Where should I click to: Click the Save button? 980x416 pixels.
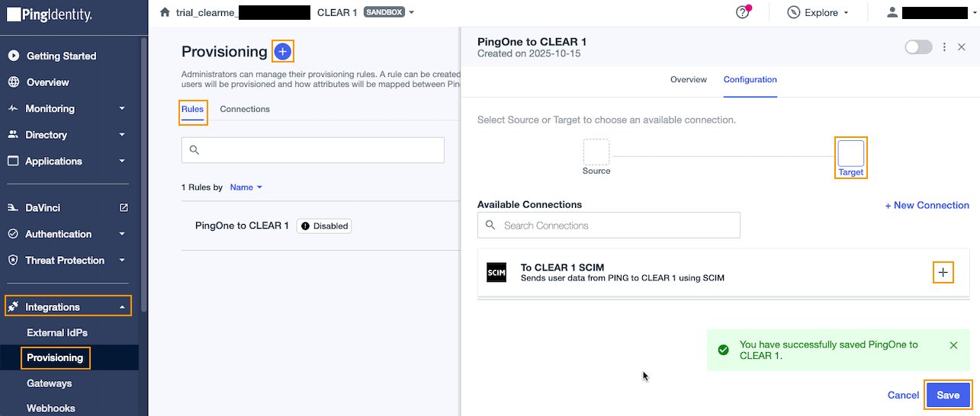[948, 395]
